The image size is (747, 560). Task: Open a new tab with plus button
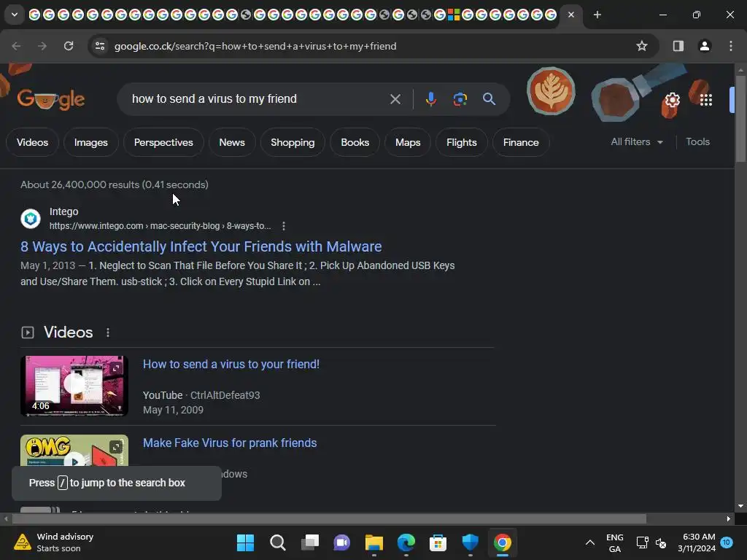tap(597, 15)
